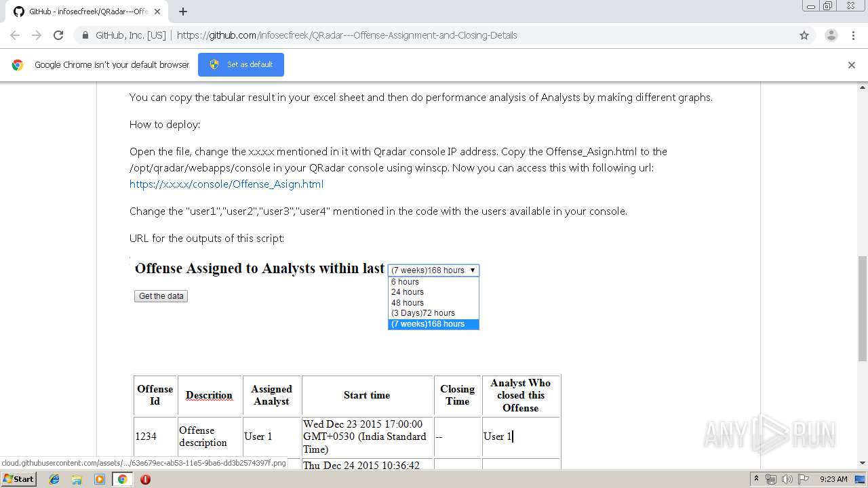868x488 pixels.
Task: Show hidden system tray icons
Action: pyautogui.click(x=756, y=479)
